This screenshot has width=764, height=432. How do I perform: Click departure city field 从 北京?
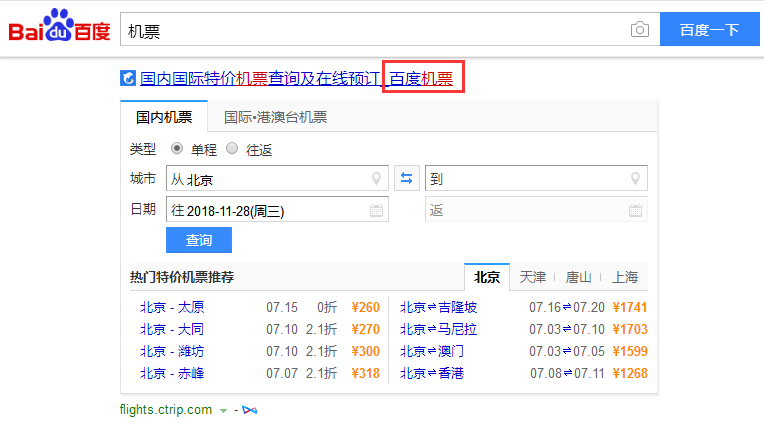coord(277,178)
